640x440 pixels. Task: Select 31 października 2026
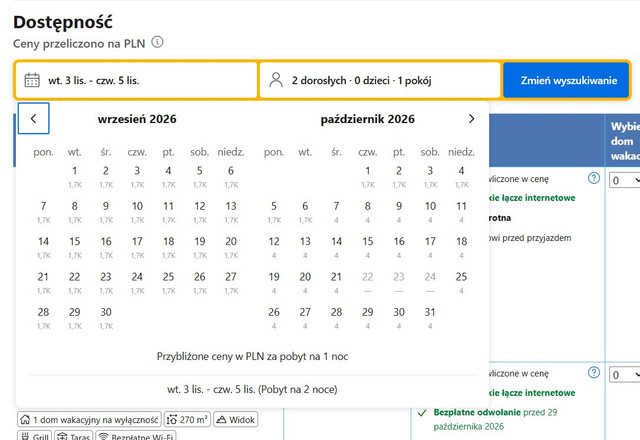coord(430,318)
